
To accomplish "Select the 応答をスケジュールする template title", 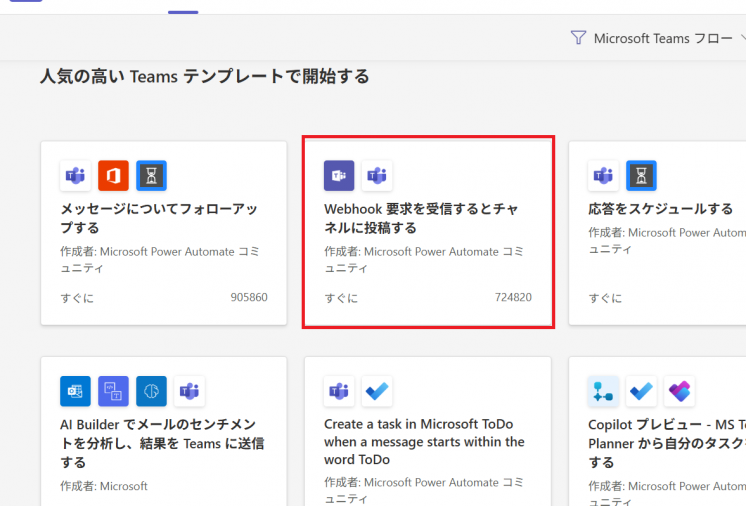I will tap(660, 209).
